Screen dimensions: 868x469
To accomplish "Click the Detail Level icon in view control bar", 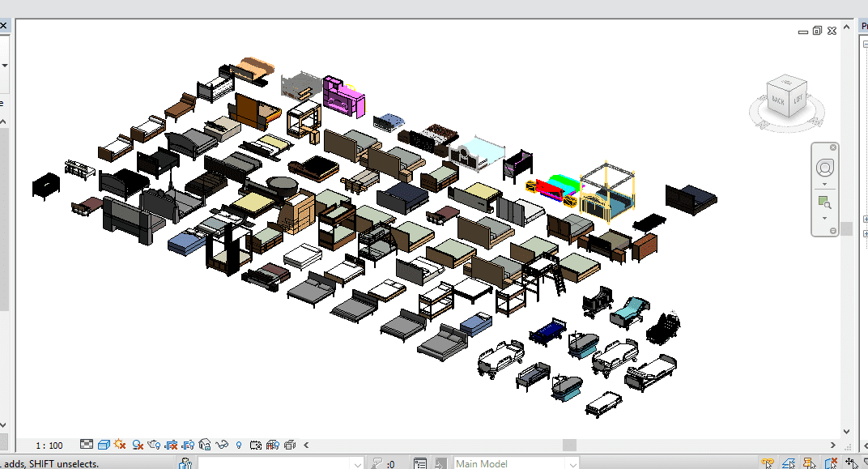I will pyautogui.click(x=87, y=445).
